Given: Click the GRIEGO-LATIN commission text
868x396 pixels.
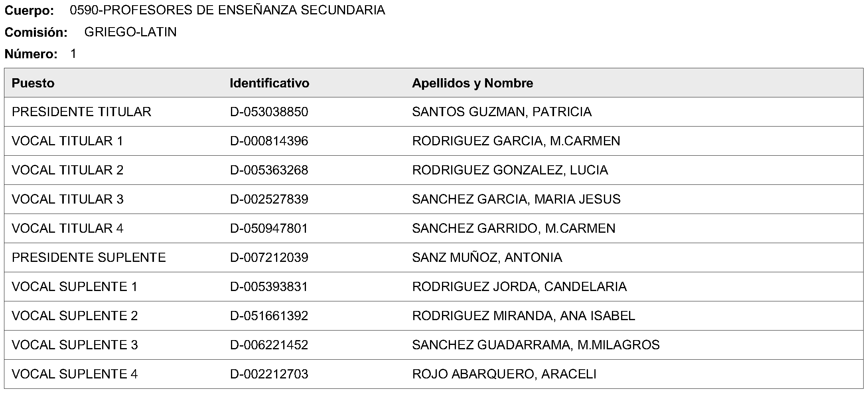Looking at the screenshot, I should point(130,32).
